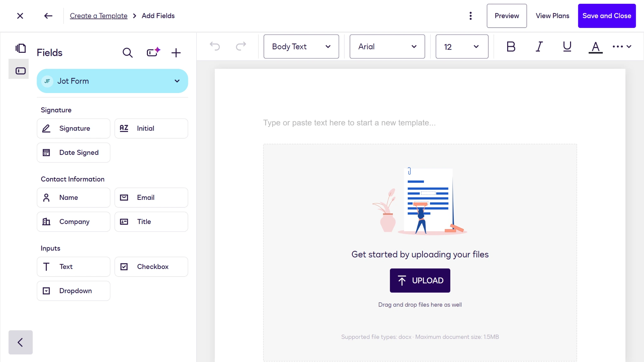Click the Create a Template breadcrumb link
This screenshot has height=362, width=644.
point(98,16)
